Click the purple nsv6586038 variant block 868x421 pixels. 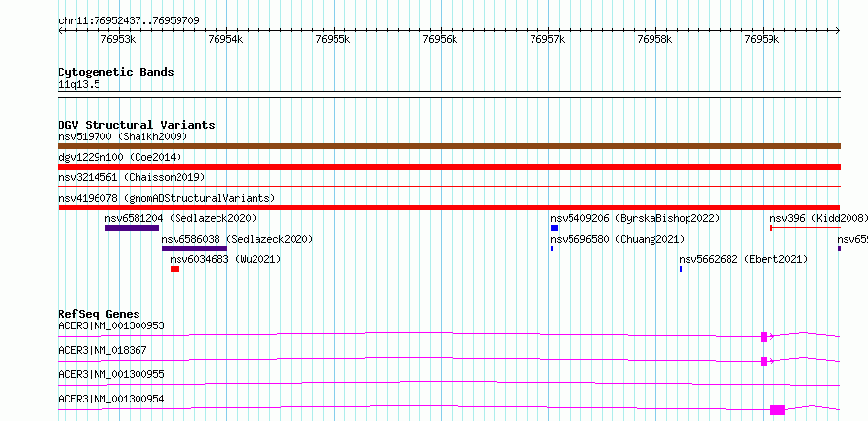tap(194, 249)
